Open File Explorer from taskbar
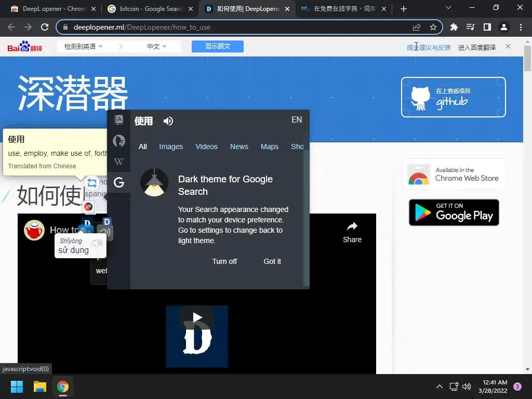The height and width of the screenshot is (399, 532). (39, 387)
